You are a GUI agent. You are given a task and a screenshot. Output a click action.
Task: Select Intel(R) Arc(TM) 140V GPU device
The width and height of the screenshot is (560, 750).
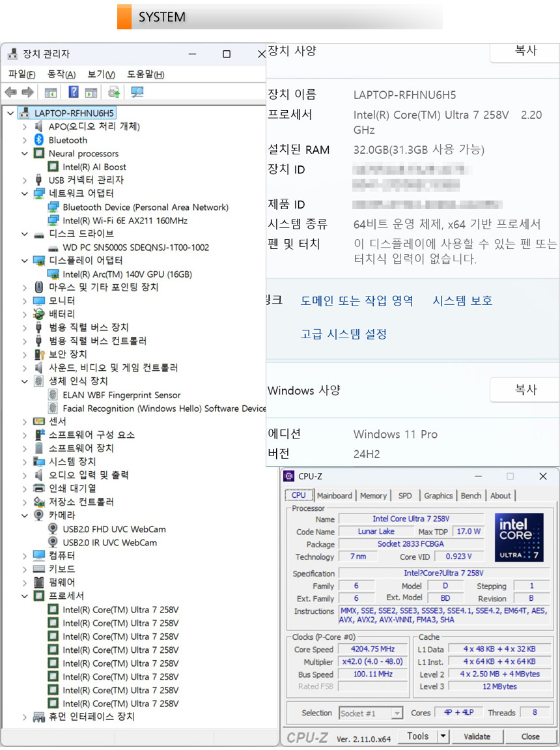(x=127, y=274)
